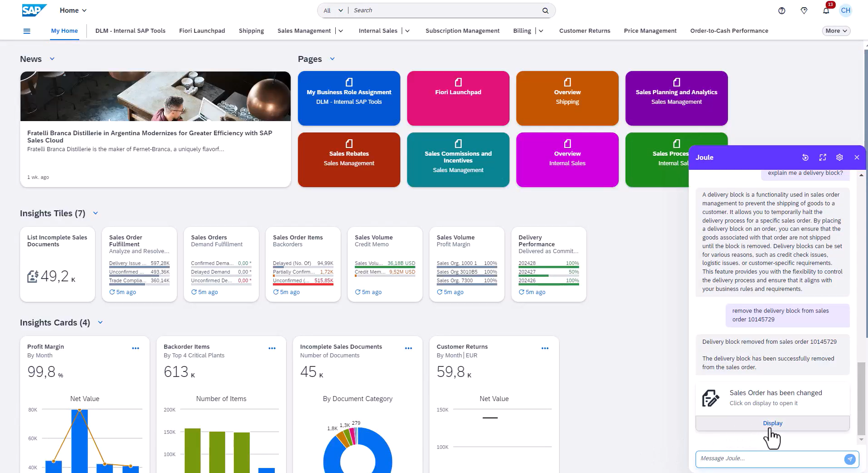Viewport: 868px width, 473px height.
Task: Refresh Sales Volume Credit Memo tile
Action: point(358,292)
